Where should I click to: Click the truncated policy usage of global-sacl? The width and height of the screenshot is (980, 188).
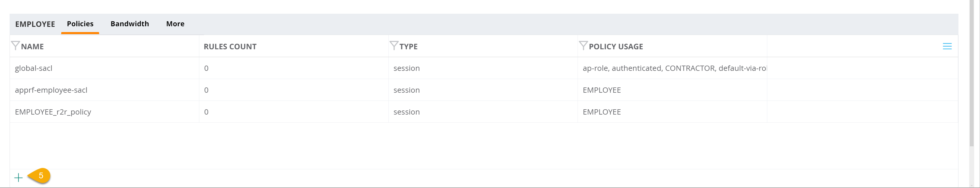(674, 68)
